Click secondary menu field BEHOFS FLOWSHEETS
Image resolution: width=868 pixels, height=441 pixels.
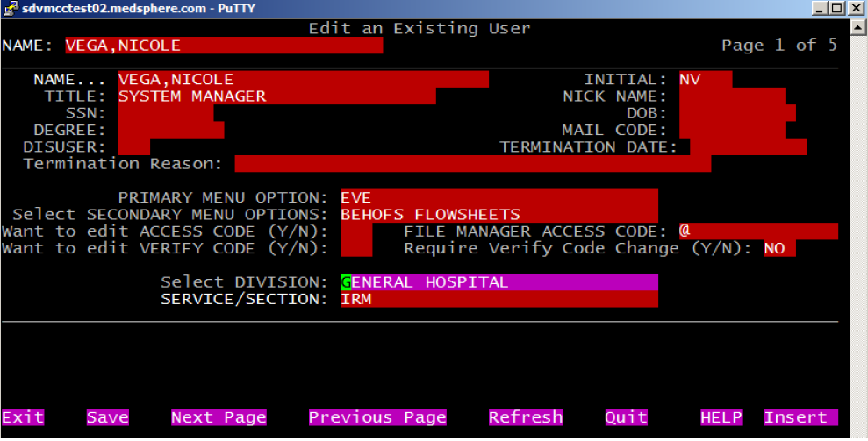(499, 215)
